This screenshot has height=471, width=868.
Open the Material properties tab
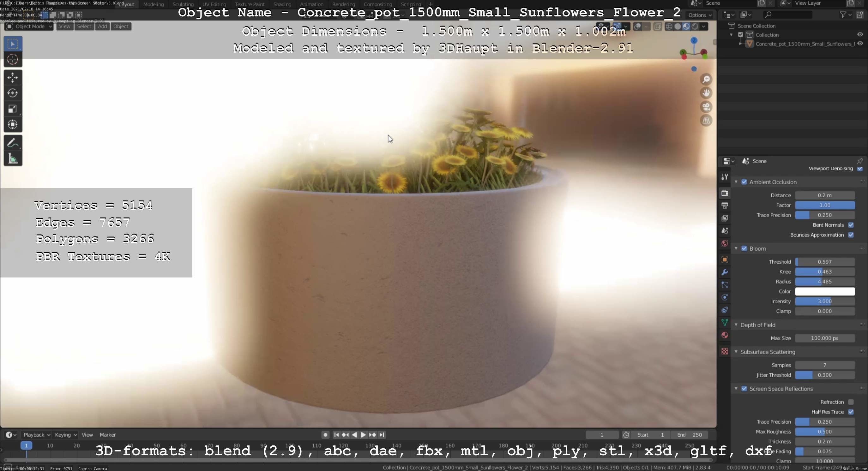(x=725, y=335)
